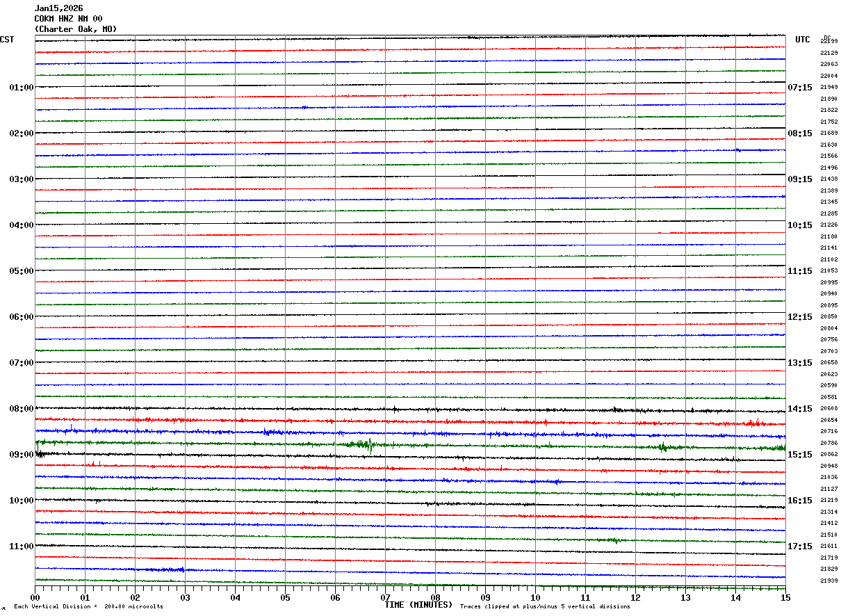Select the DC offset value 21566
The image size is (841, 616).
click(829, 156)
